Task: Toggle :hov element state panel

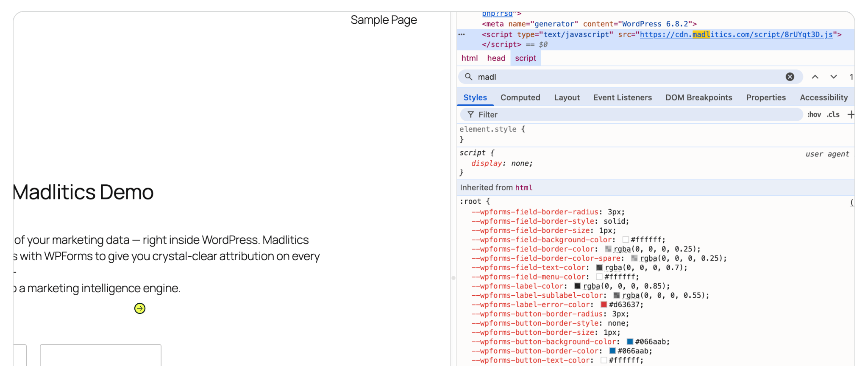Action: click(x=814, y=114)
